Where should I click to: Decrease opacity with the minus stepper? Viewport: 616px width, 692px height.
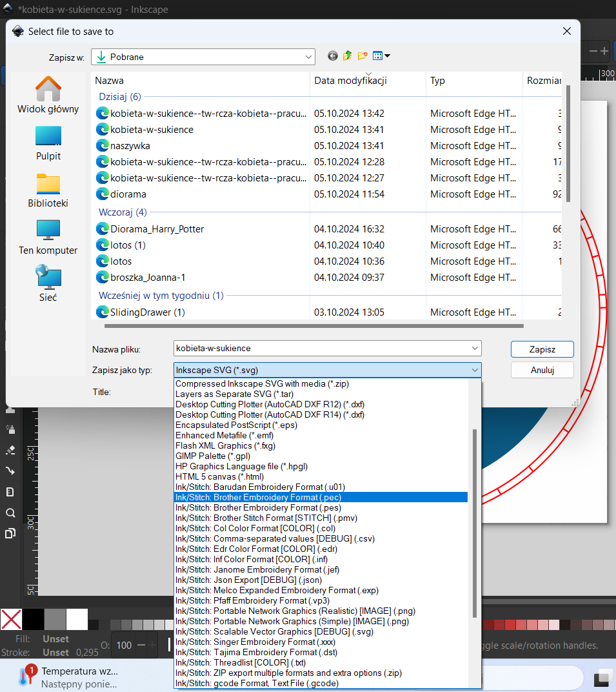pos(141,646)
